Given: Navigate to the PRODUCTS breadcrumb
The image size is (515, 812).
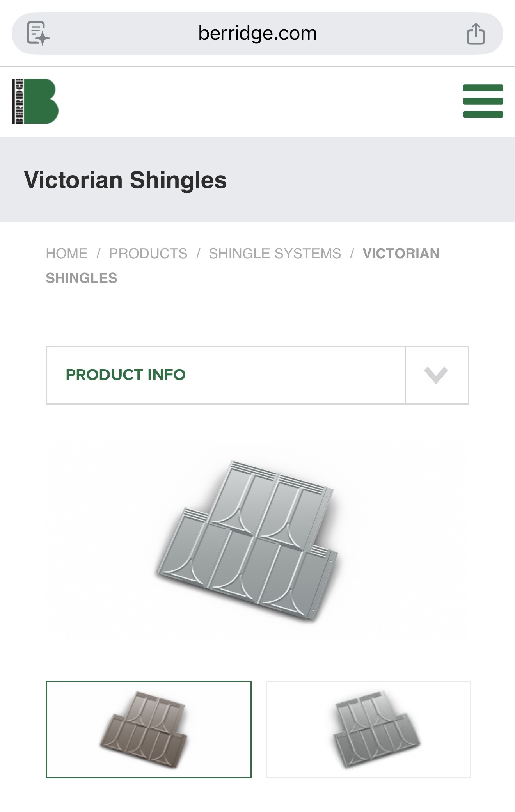Looking at the screenshot, I should [148, 254].
